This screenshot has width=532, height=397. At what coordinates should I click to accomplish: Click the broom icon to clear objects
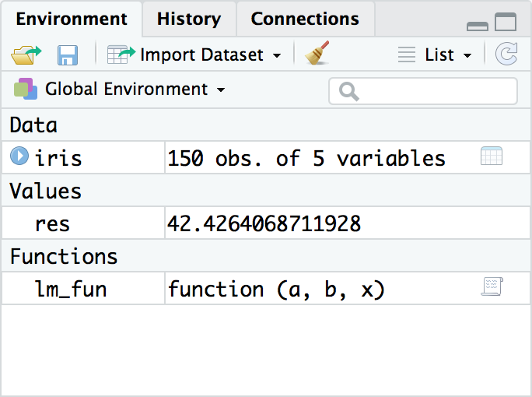click(317, 54)
